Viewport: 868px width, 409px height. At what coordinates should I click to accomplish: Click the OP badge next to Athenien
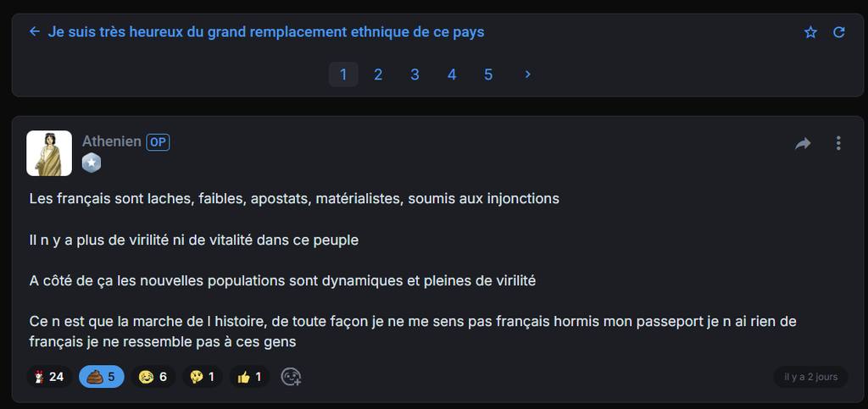(158, 142)
